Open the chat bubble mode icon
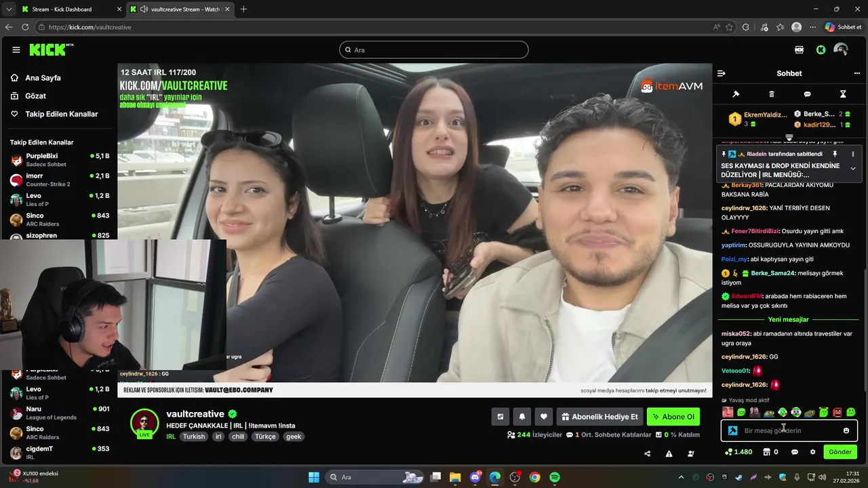The image size is (868, 488). coord(807,94)
